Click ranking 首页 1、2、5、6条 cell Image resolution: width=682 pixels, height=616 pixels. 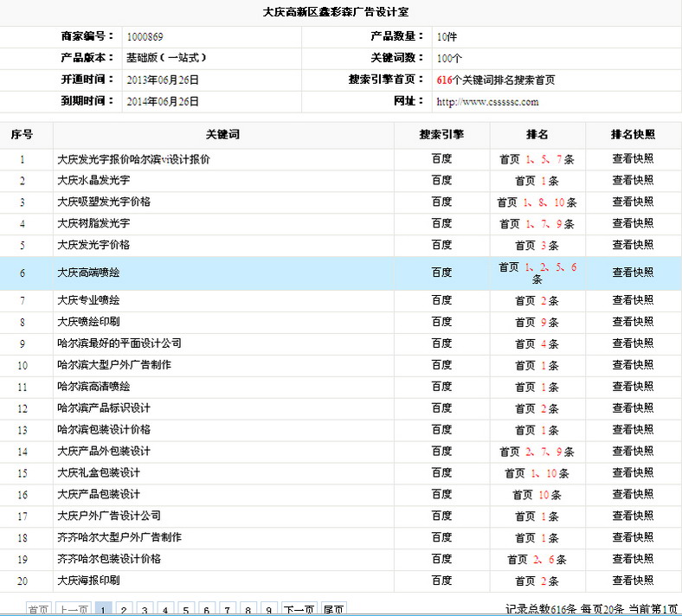click(537, 273)
